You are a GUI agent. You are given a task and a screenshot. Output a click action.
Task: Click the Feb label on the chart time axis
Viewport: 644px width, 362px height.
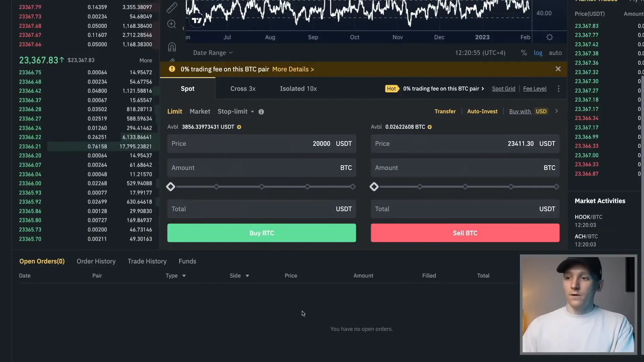pos(525,37)
